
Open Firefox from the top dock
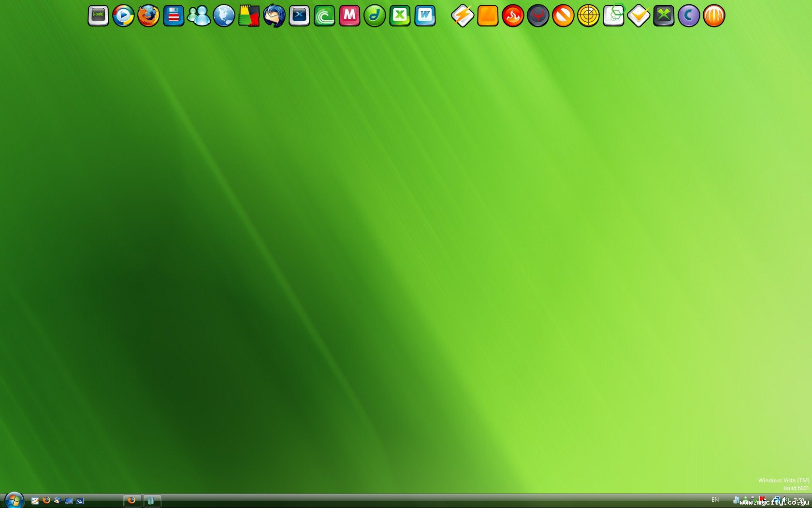148,15
